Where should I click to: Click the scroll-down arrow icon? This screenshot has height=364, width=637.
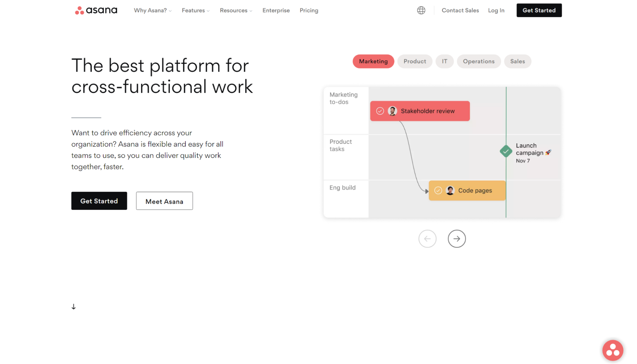click(x=74, y=307)
